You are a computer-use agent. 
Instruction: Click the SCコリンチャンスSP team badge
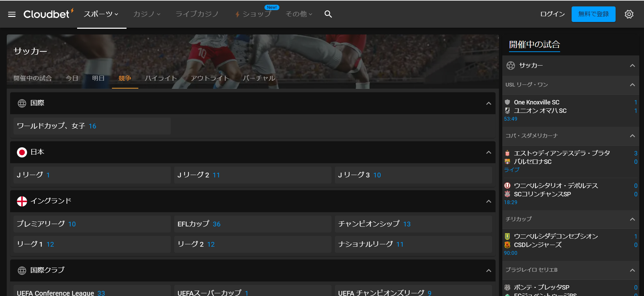point(507,194)
